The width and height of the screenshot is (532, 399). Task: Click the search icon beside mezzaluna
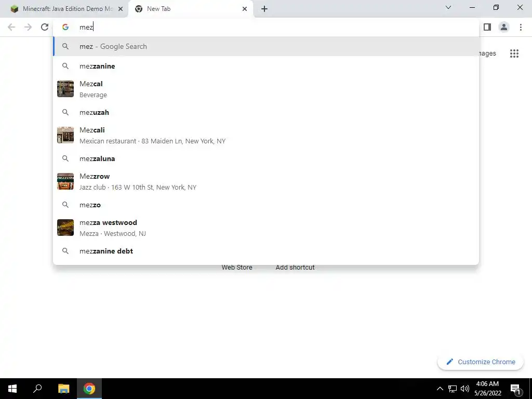coord(65,158)
